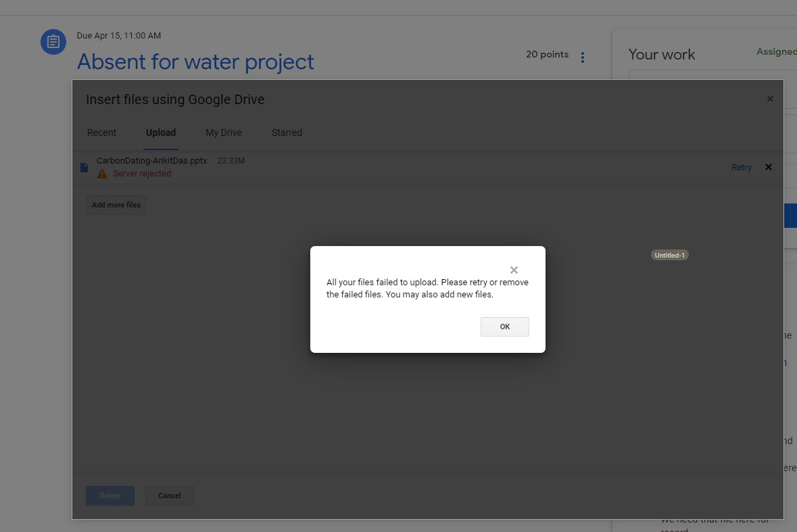Image resolution: width=797 pixels, height=532 pixels.
Task: Click the assignment clipboard icon
Action: coord(53,42)
